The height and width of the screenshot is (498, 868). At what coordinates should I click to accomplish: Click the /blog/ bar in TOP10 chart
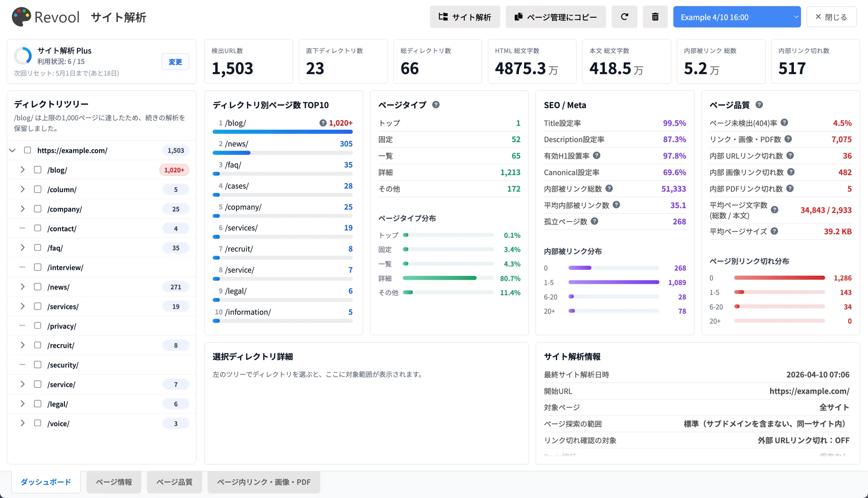(282, 132)
